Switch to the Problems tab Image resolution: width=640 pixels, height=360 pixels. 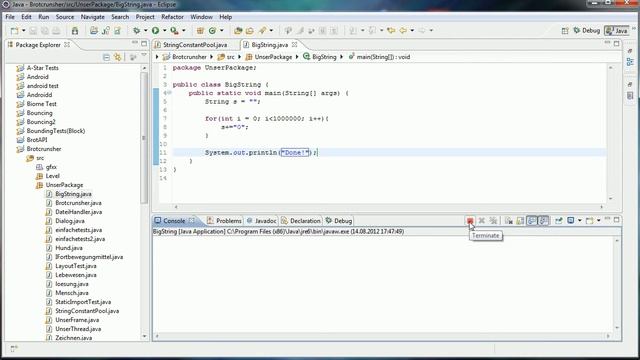pyautogui.click(x=224, y=220)
